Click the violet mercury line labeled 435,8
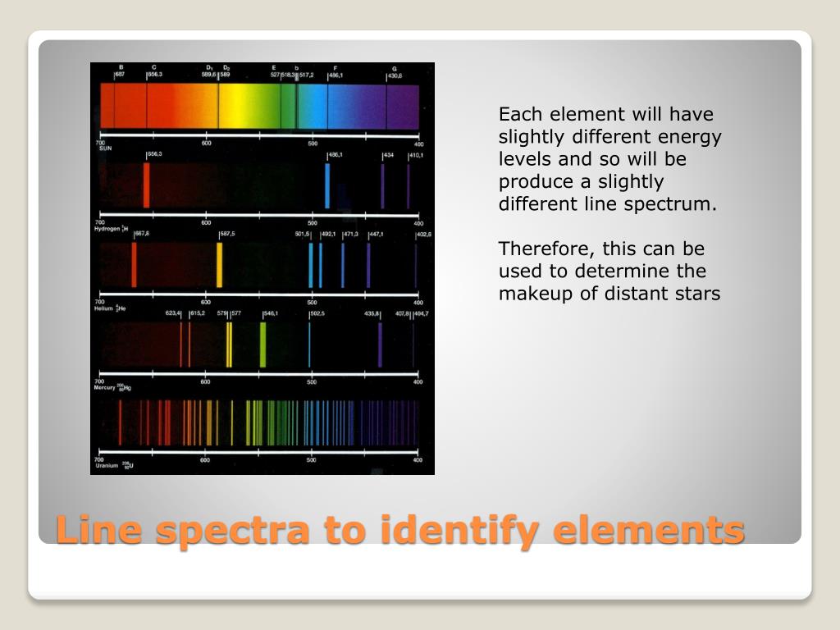The image size is (840, 630). click(x=381, y=345)
